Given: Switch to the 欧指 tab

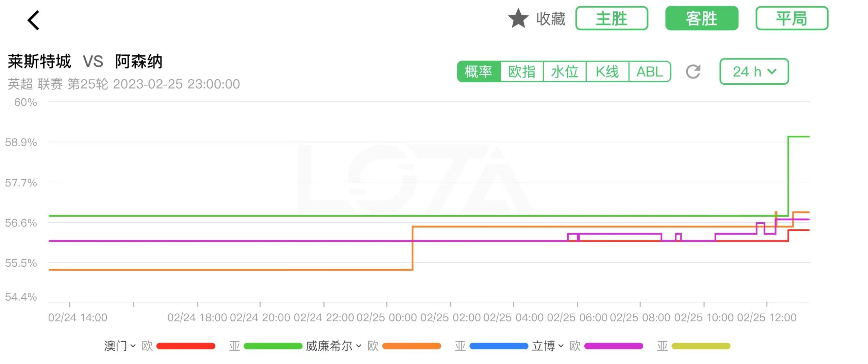Looking at the screenshot, I should click(x=522, y=71).
